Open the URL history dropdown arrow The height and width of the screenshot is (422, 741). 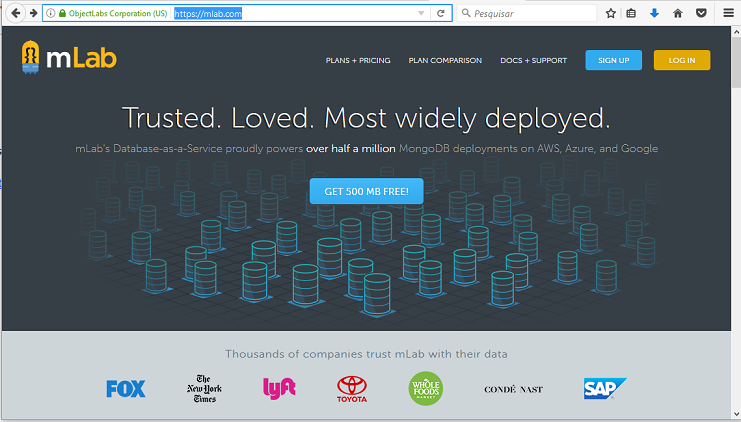tap(421, 13)
